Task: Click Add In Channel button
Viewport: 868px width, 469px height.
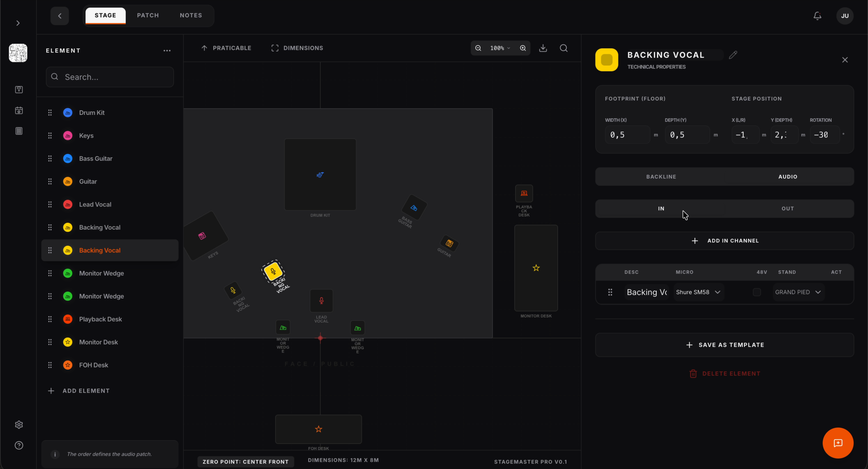Action: 724,241
